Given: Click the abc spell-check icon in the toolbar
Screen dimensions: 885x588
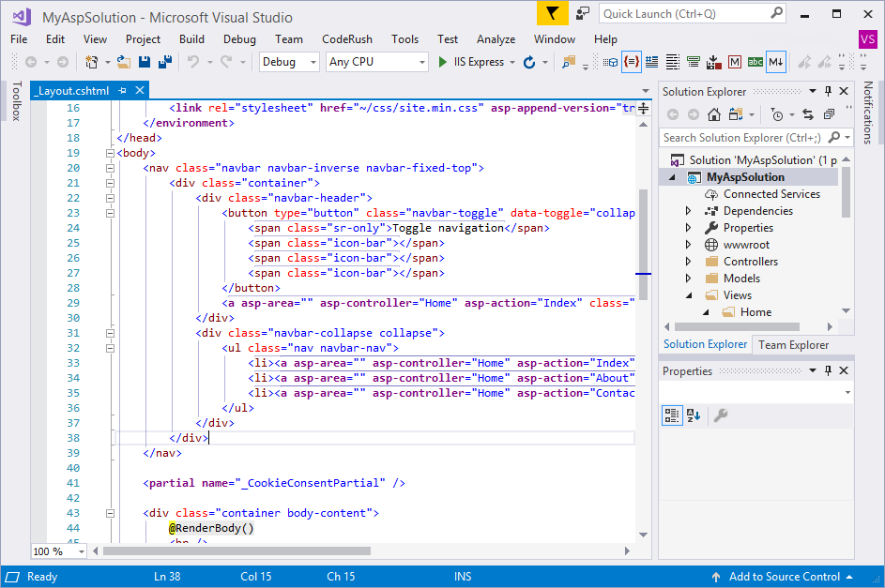Looking at the screenshot, I should [x=755, y=61].
